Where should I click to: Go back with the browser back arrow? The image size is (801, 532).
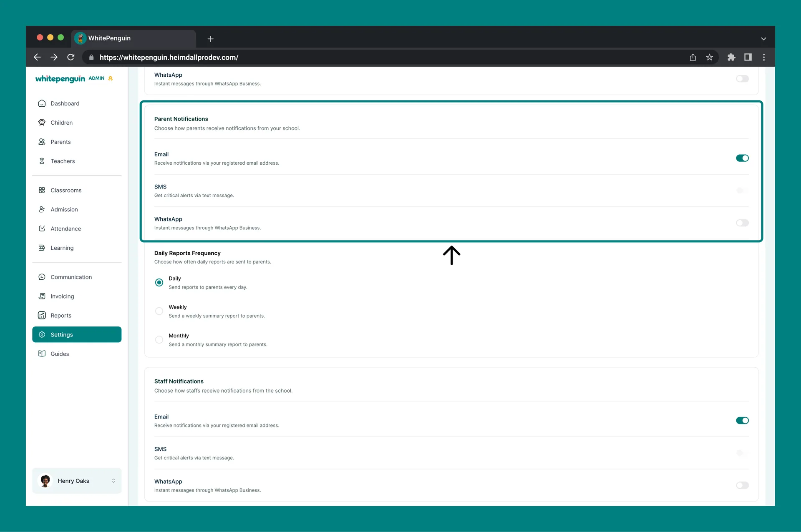click(x=37, y=57)
